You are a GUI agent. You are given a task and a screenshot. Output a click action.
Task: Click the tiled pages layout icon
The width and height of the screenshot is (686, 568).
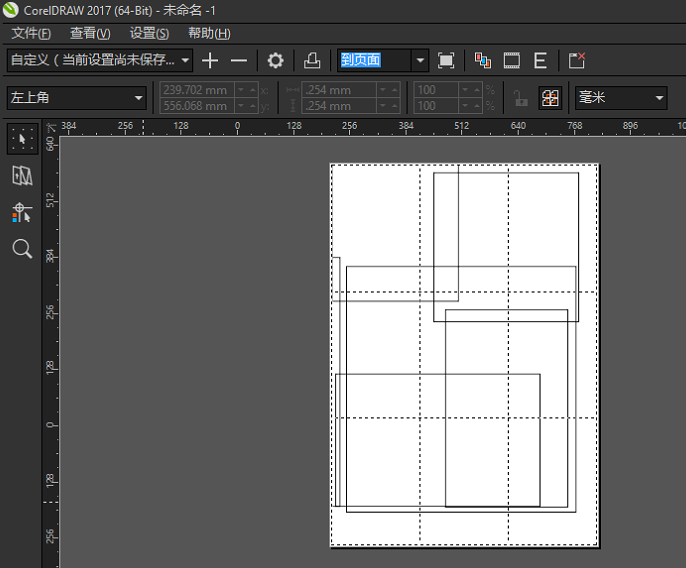(x=550, y=98)
